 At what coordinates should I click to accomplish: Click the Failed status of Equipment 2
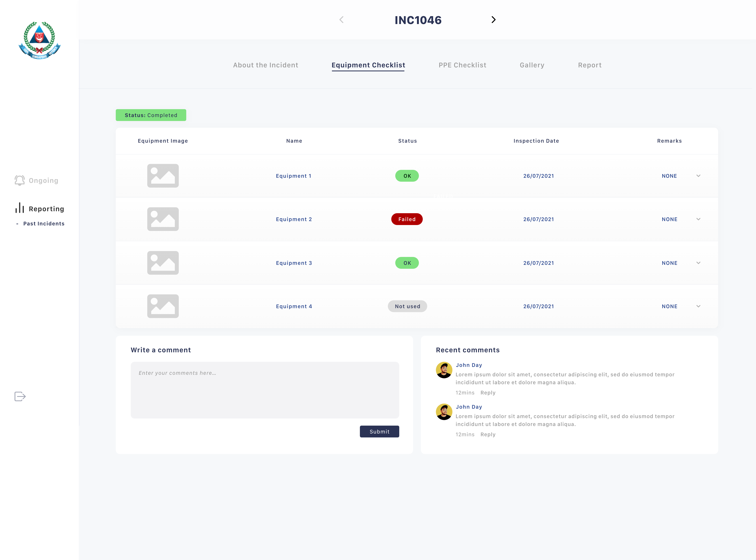click(x=407, y=219)
